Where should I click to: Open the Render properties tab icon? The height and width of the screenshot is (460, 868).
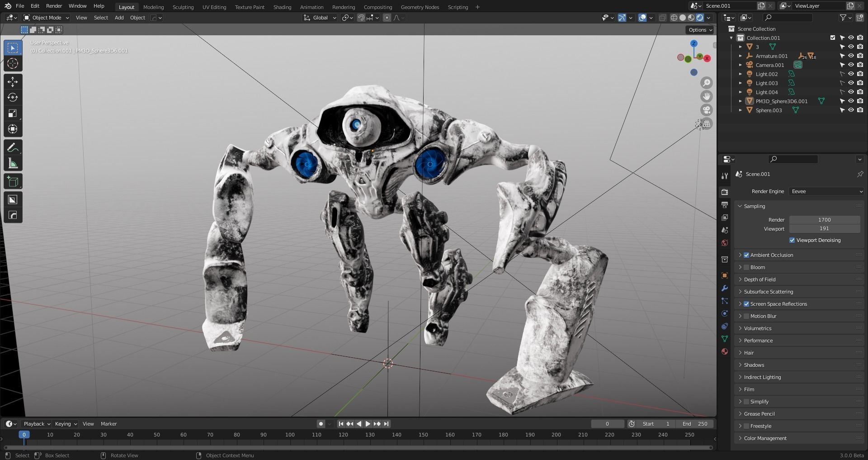pyautogui.click(x=725, y=192)
